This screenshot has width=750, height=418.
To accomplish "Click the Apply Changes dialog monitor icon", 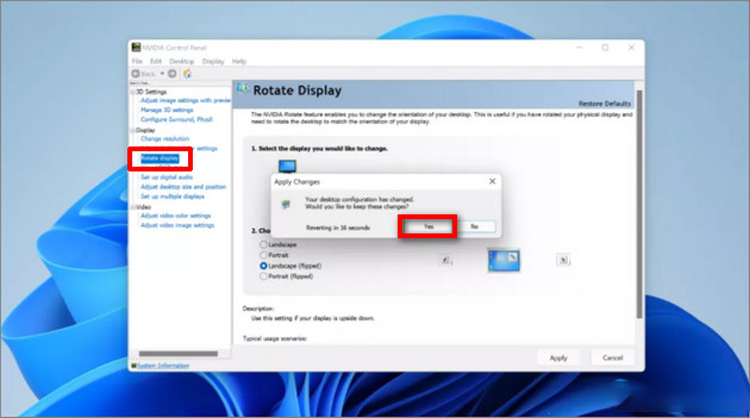I will (286, 204).
